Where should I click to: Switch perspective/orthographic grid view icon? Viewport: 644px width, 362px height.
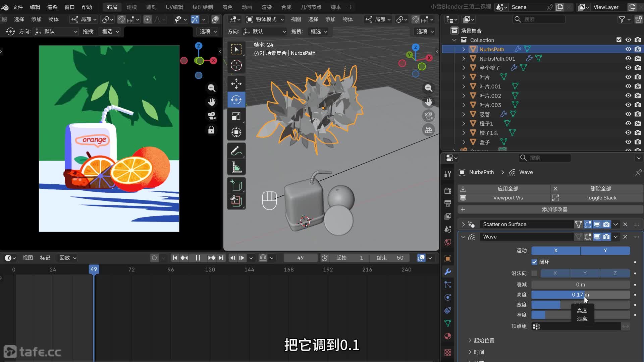428,130
